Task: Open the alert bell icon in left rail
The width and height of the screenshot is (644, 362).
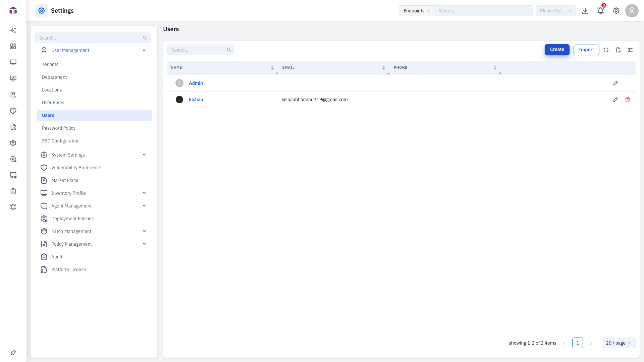Action: (13, 207)
